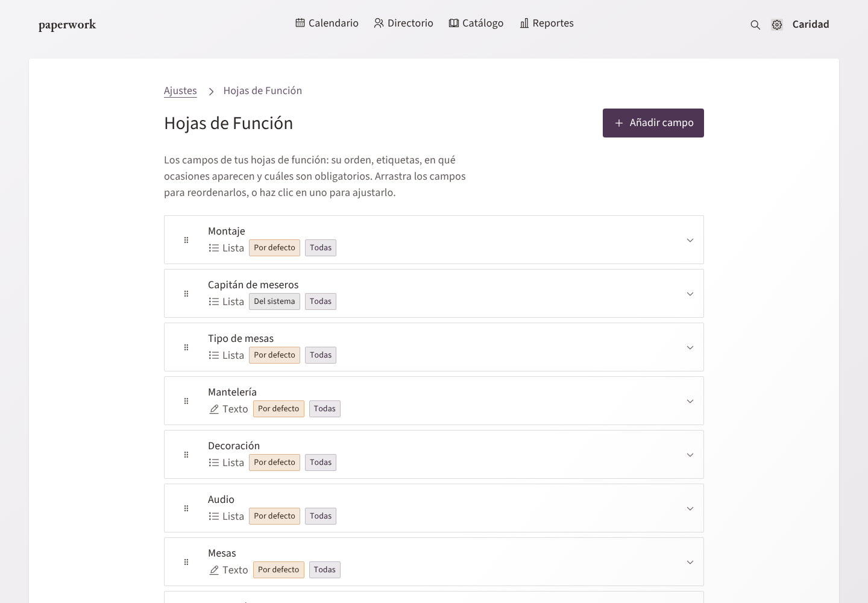This screenshot has width=868, height=603.
Task: Click the list type icon in Capitán de meseros row
Action: (x=214, y=301)
